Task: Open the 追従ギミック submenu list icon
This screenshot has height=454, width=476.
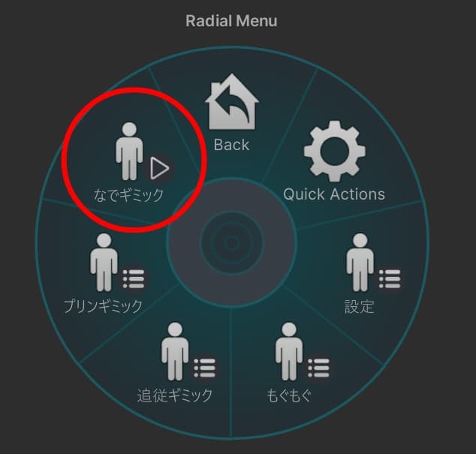Action: click(205, 368)
